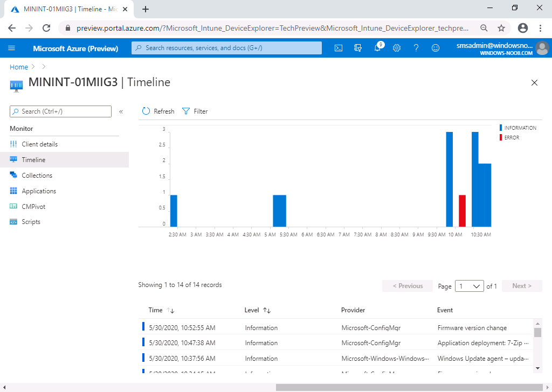Open the browser zoom magnifier icon

484,28
